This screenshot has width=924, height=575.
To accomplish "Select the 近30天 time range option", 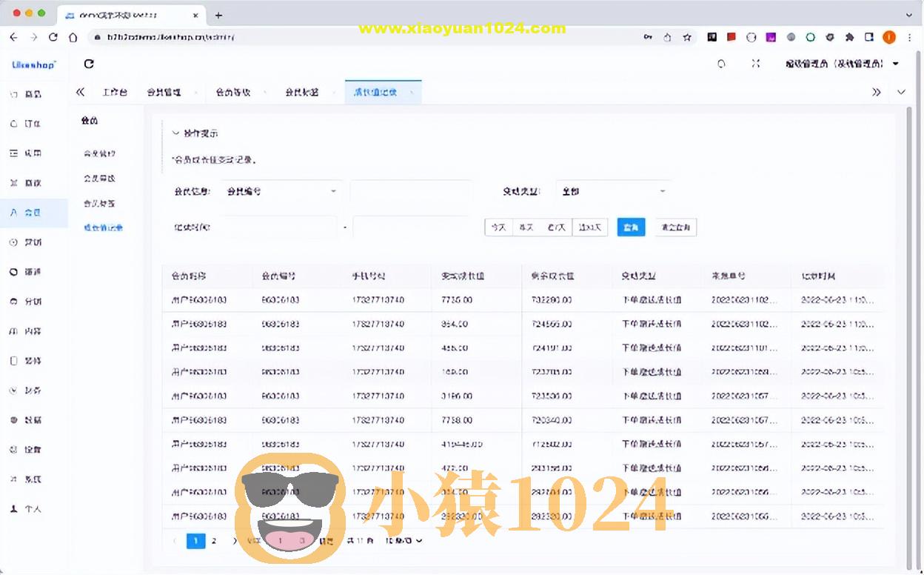I will (x=589, y=227).
